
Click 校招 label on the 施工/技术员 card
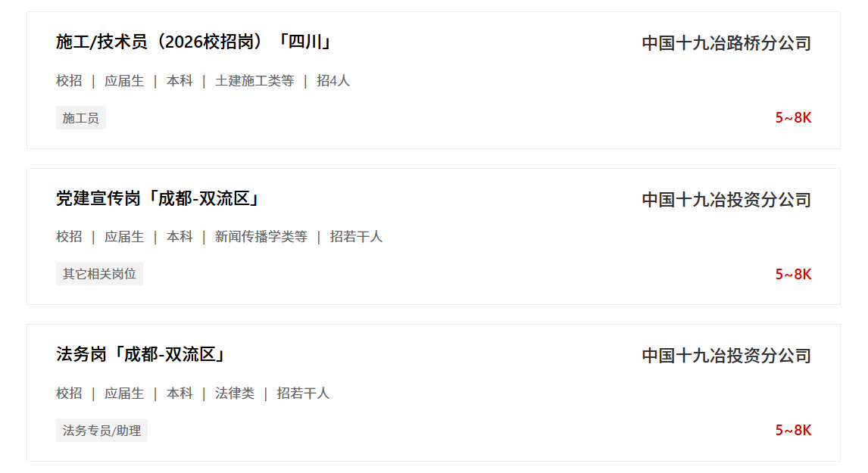pyautogui.click(x=69, y=81)
